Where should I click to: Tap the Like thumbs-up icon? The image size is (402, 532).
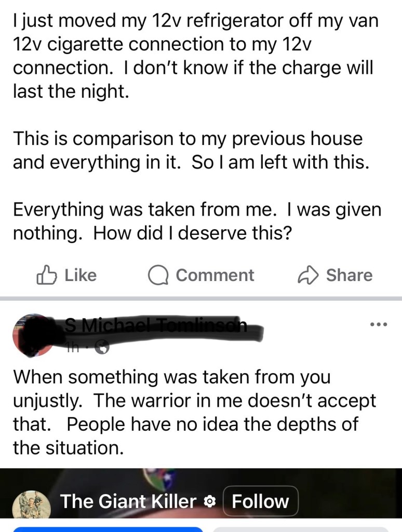[46, 275]
